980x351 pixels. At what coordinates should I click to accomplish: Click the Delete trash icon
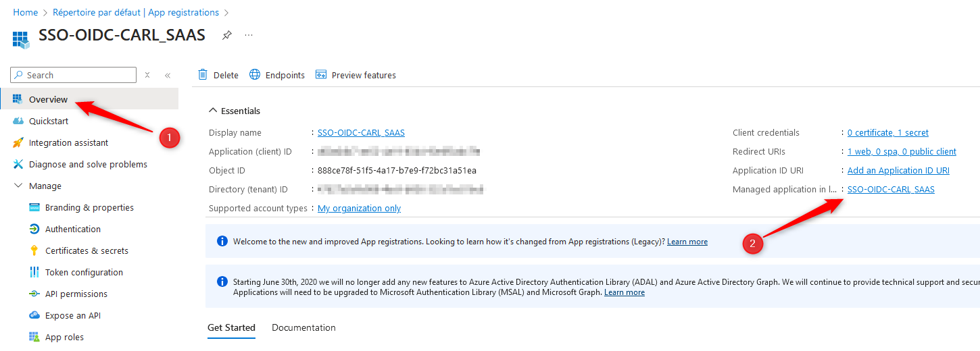click(203, 74)
